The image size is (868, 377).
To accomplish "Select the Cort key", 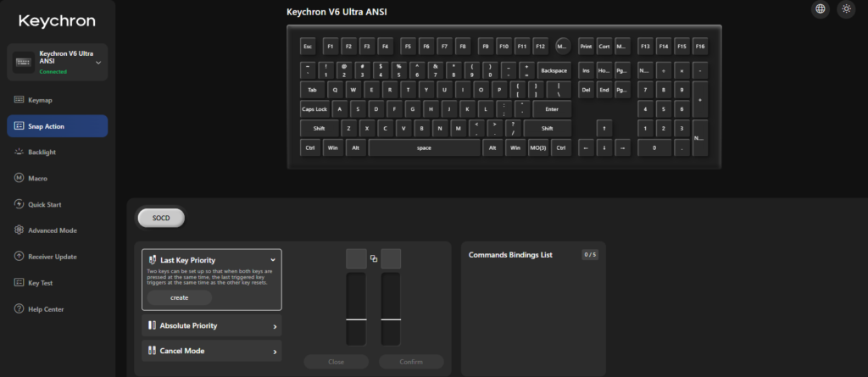I will point(604,47).
